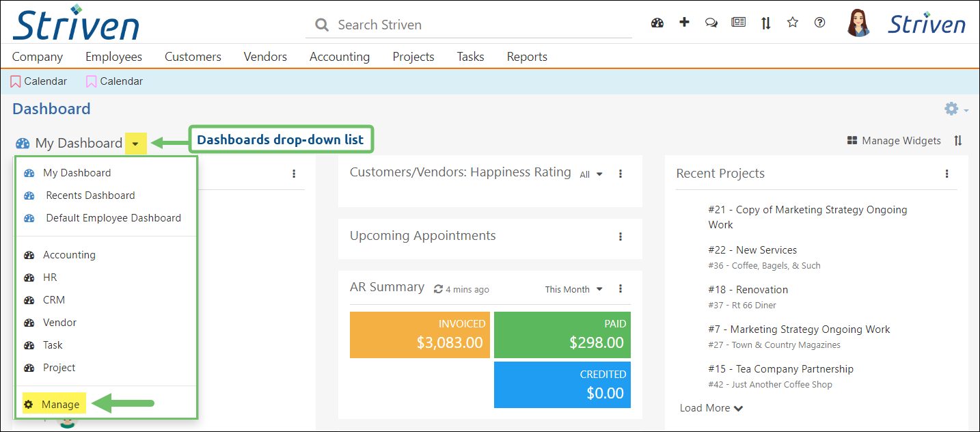The image size is (980, 432).
Task: Click the Manage Widgets button
Action: tap(894, 141)
